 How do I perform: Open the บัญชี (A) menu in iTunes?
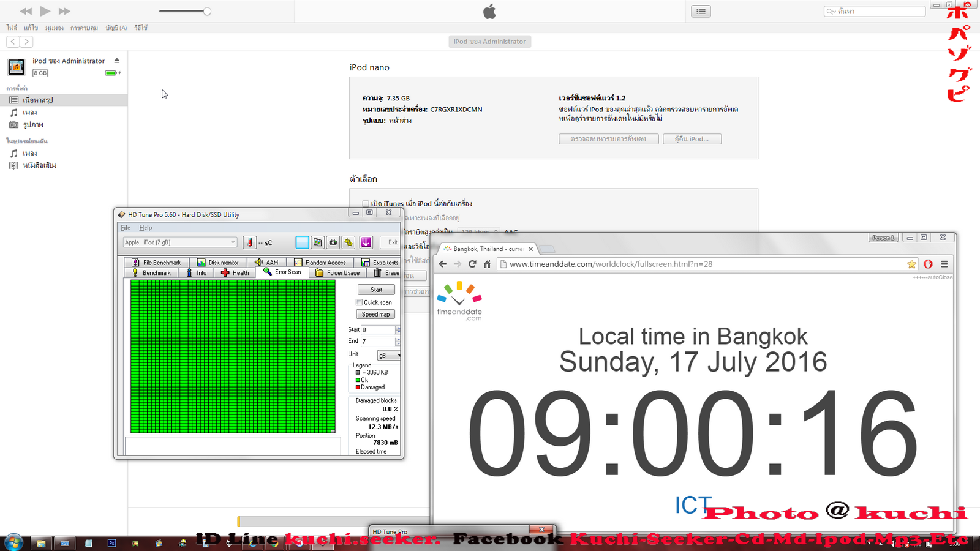click(116, 28)
